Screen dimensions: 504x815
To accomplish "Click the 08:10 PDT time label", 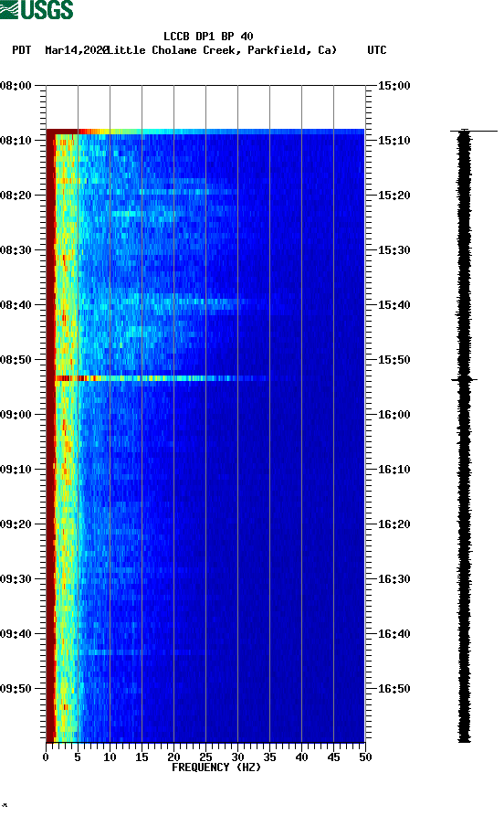I will 16,141.
